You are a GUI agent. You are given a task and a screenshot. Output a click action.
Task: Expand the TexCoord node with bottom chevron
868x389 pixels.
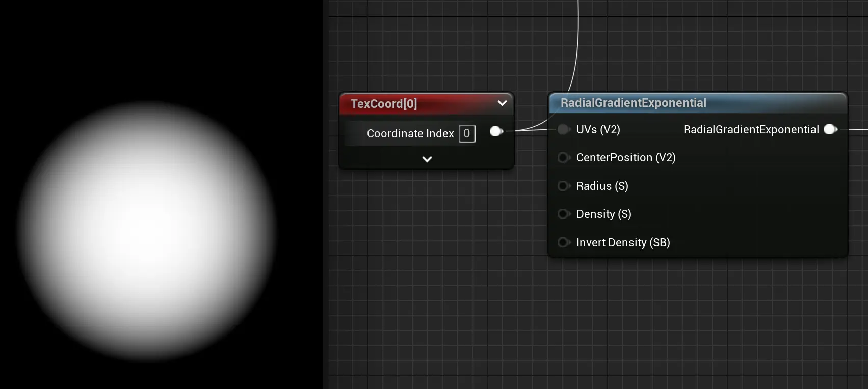point(427,159)
